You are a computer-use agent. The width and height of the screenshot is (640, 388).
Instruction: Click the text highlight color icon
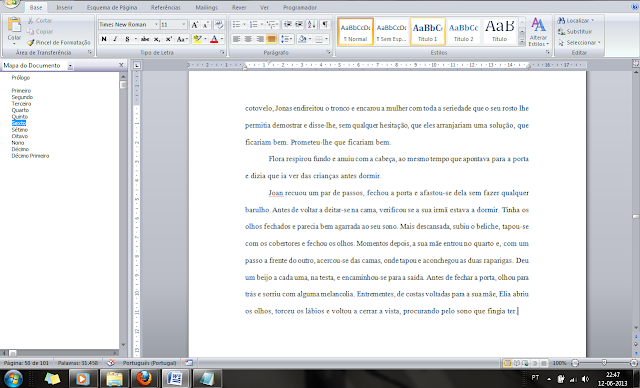coord(198,39)
